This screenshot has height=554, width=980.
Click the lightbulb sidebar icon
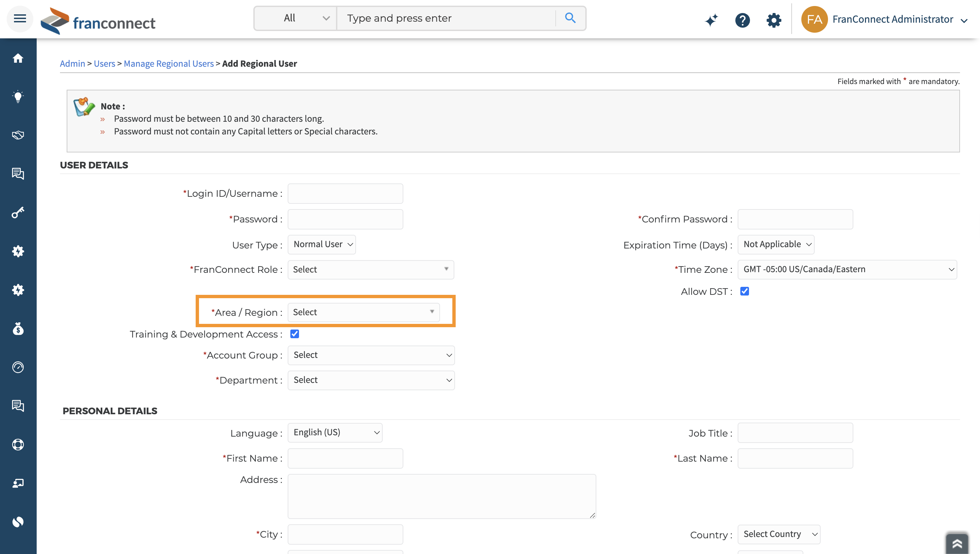pos(18,97)
